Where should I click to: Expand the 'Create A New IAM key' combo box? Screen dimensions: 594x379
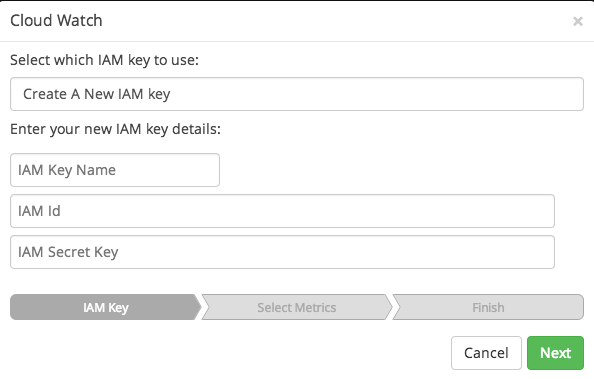click(297, 94)
